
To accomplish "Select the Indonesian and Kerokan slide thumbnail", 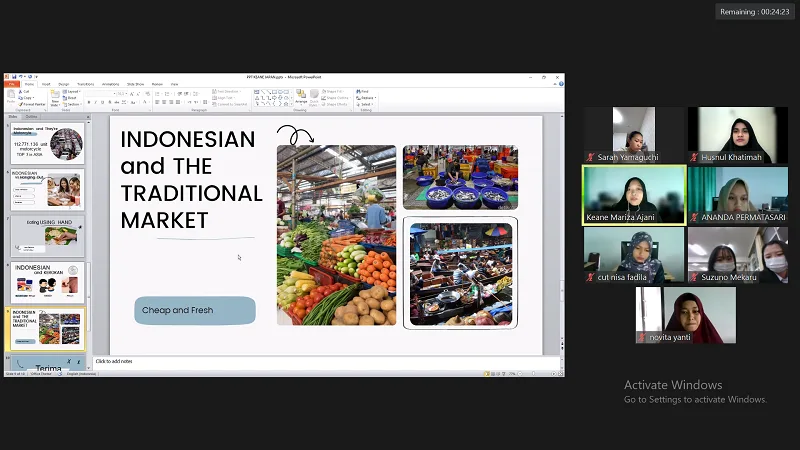I will [x=47, y=283].
